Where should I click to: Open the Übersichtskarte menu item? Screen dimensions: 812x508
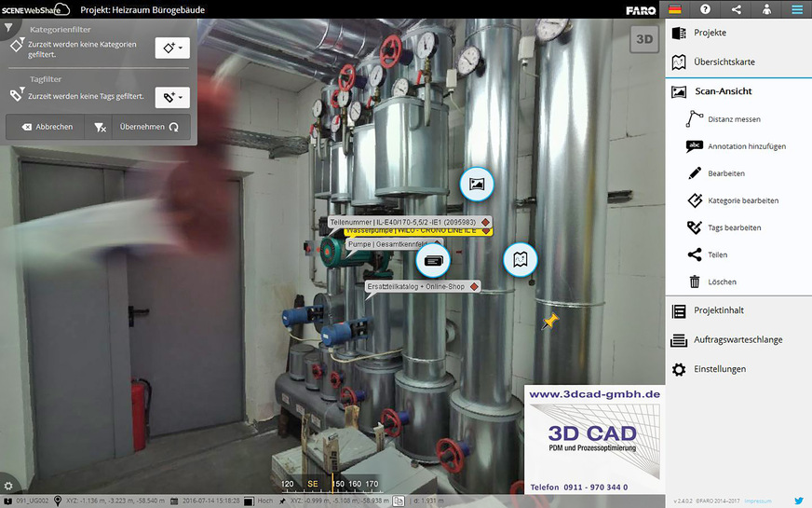pyautogui.click(x=724, y=62)
